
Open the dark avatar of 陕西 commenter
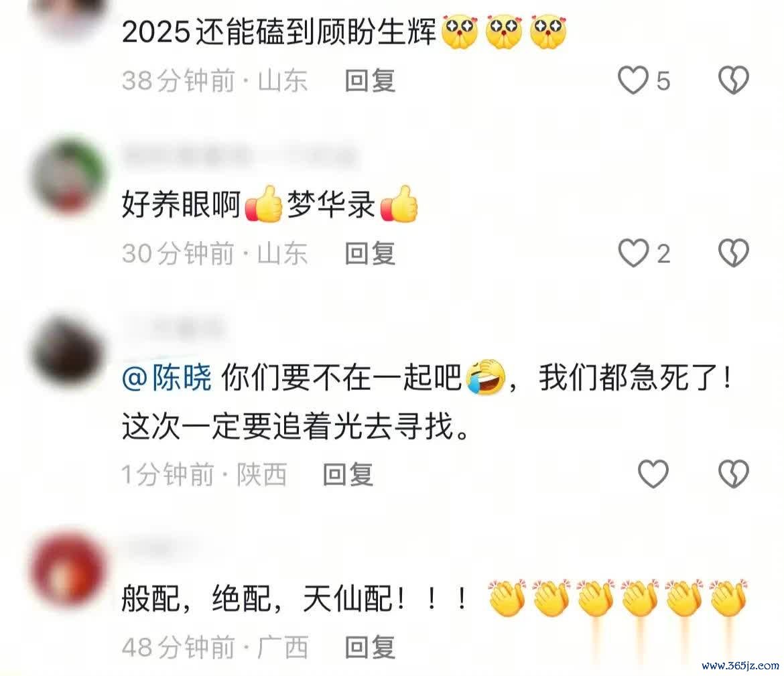pos(68,352)
